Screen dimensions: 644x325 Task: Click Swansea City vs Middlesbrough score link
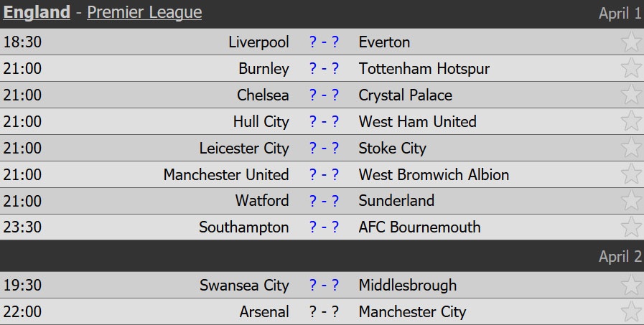324,286
